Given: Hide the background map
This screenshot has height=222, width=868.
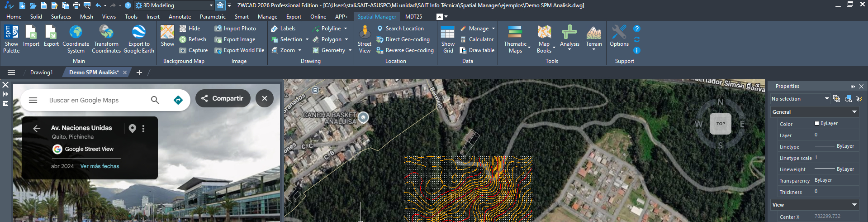Looking at the screenshot, I should (190, 29).
